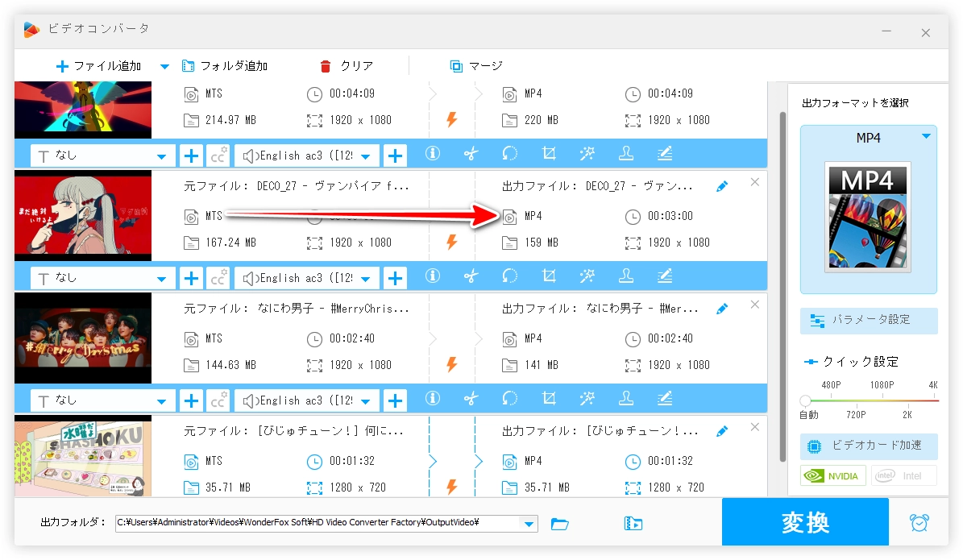Add audio track plus icon below なにわ男子 video

tap(396, 401)
